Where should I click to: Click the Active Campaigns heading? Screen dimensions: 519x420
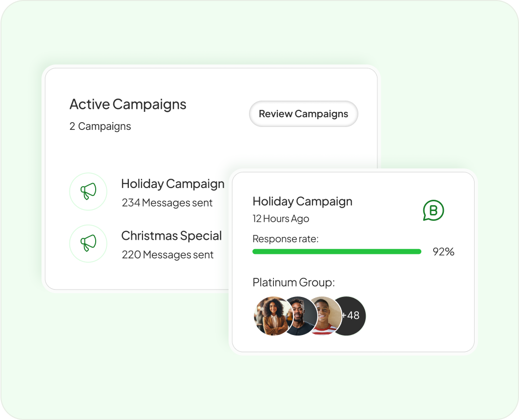(128, 105)
